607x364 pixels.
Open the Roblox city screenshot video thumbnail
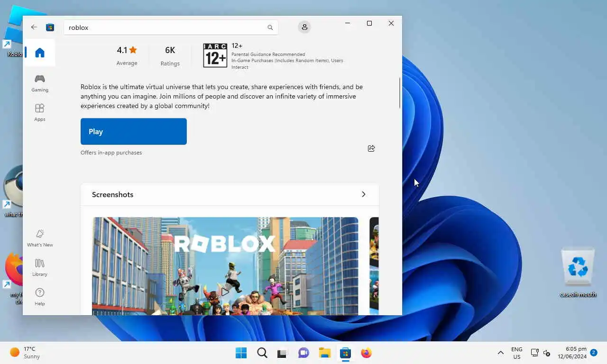[x=225, y=266]
